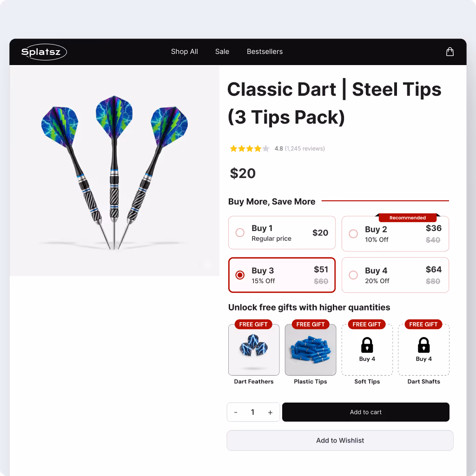Click the Splatsz logo
This screenshot has height=476, width=476.
(44, 52)
